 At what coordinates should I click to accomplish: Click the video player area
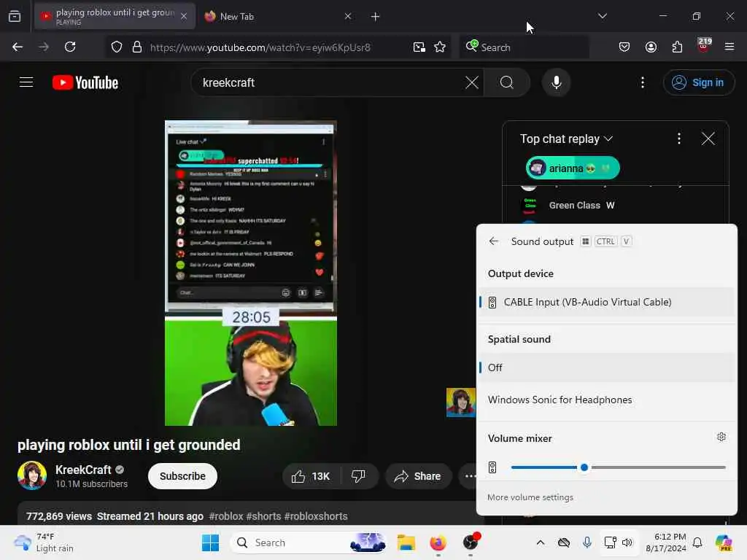tap(251, 273)
